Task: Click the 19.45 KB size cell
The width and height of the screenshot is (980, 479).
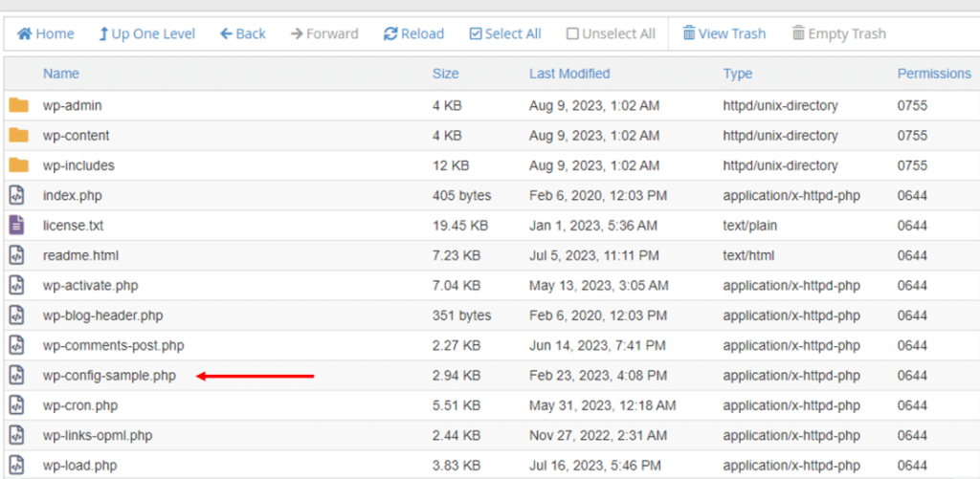Action: tap(460, 226)
